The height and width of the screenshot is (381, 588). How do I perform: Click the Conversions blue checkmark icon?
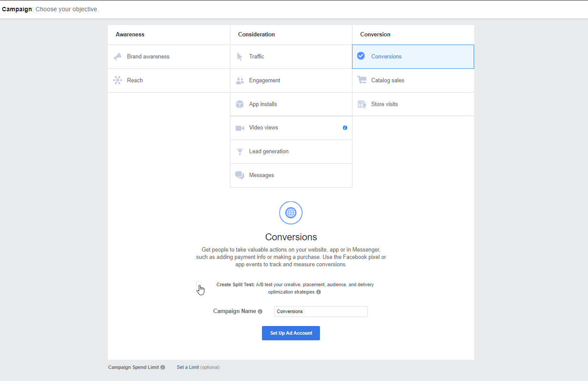[361, 56]
